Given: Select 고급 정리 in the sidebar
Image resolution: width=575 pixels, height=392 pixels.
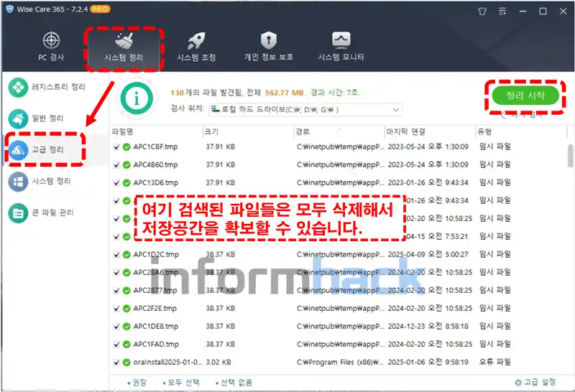Looking at the screenshot, I should [36, 150].
